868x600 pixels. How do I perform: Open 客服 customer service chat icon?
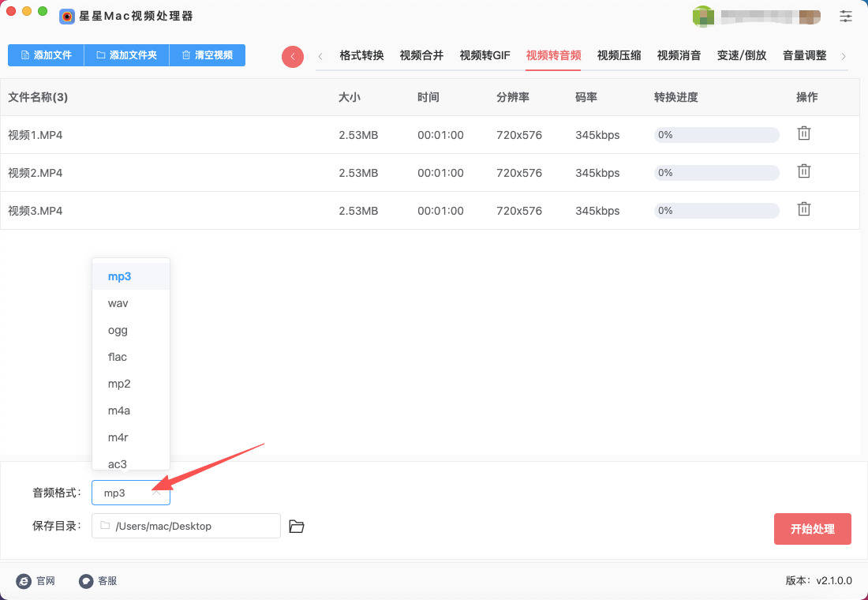(x=86, y=581)
